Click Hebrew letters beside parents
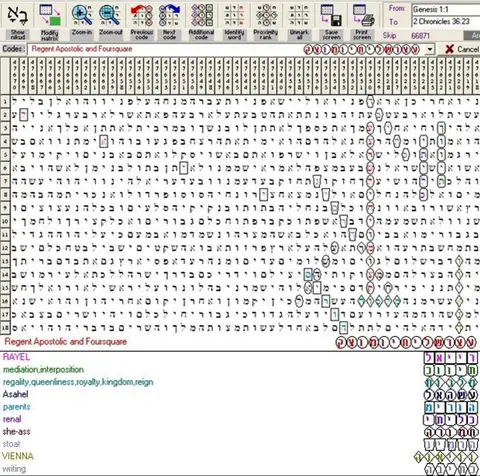 [x=451, y=407]
